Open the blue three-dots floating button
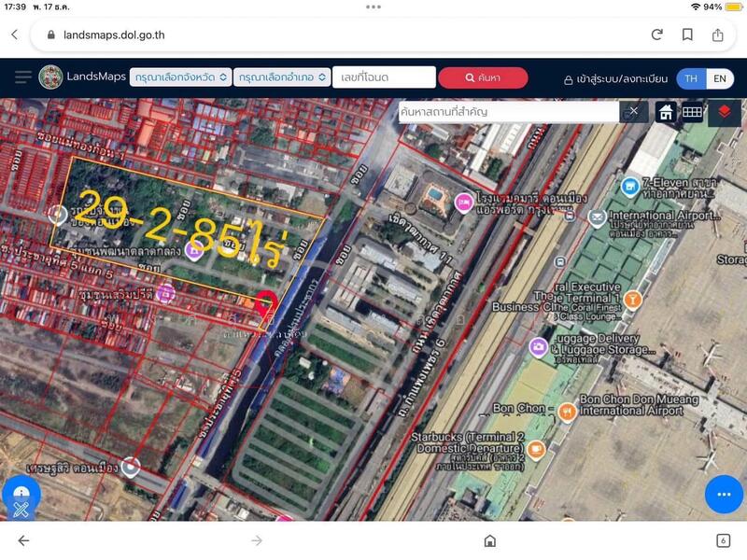 pyautogui.click(x=723, y=494)
